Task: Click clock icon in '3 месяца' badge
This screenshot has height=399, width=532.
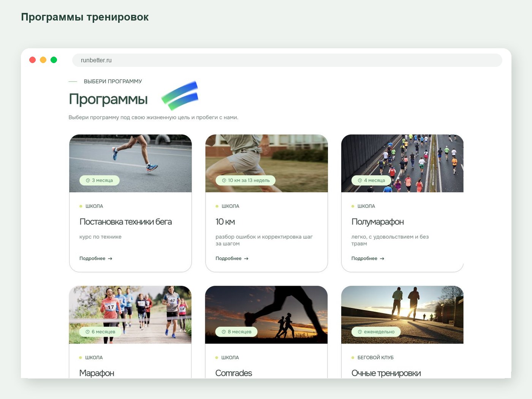Action: 88,180
